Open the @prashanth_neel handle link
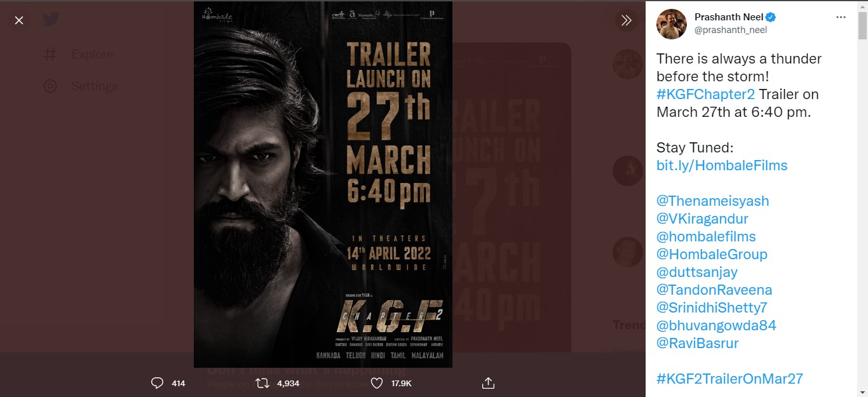 (x=731, y=30)
